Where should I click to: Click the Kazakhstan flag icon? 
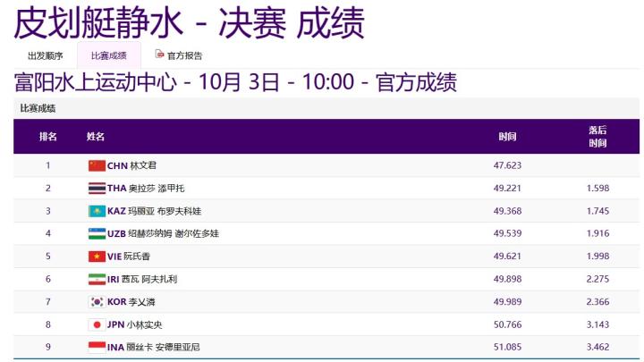97,211
